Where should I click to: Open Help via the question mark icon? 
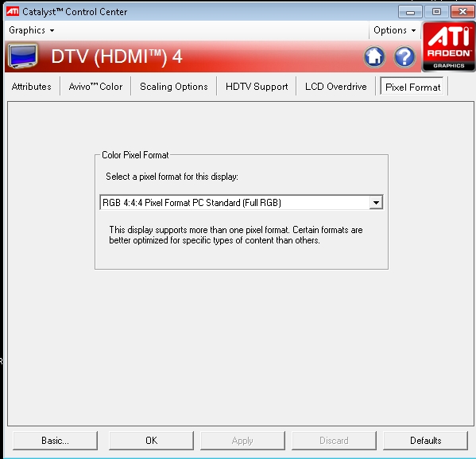pyautogui.click(x=404, y=56)
